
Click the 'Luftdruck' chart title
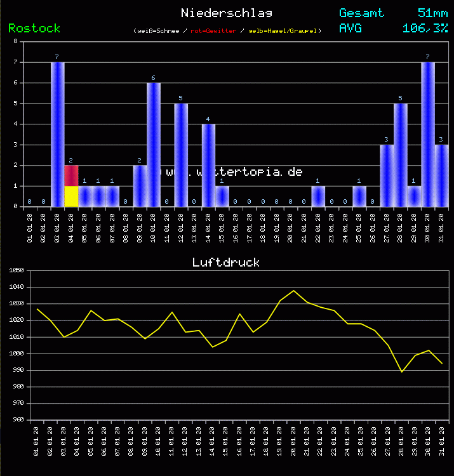[226, 262]
